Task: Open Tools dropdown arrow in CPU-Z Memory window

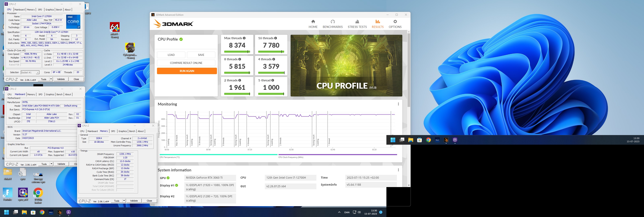Action: click(x=124, y=201)
